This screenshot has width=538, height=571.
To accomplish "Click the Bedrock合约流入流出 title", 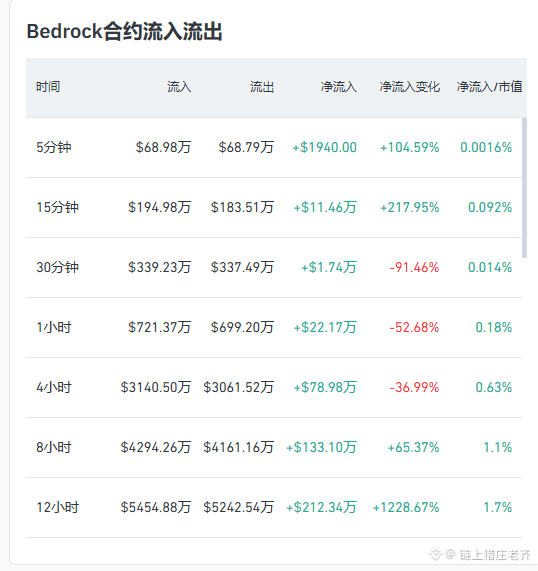I will 125,31.
